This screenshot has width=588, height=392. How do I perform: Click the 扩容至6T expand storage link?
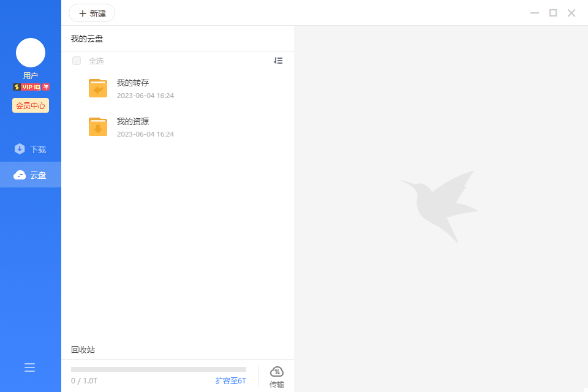[230, 381]
